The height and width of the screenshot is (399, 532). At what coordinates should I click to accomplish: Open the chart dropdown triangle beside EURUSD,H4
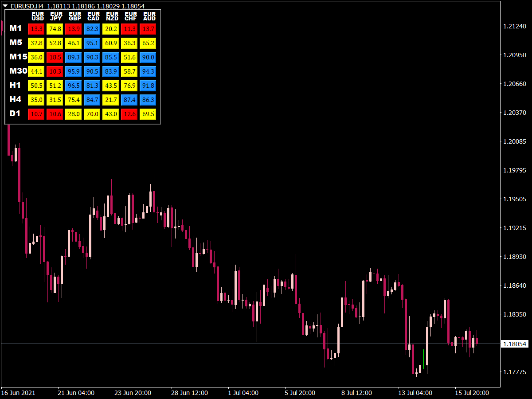click(x=6, y=6)
